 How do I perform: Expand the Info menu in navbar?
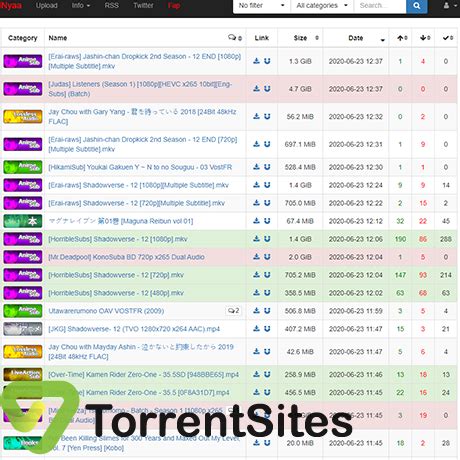[81, 6]
